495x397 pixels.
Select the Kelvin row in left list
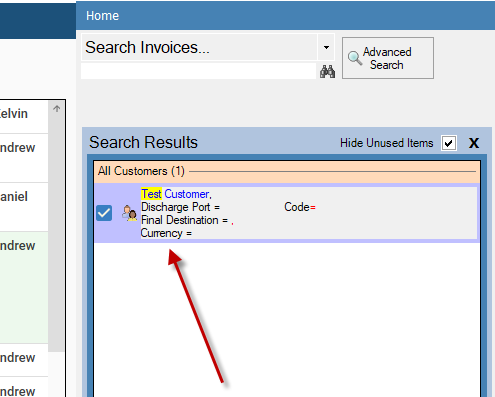pos(24,117)
